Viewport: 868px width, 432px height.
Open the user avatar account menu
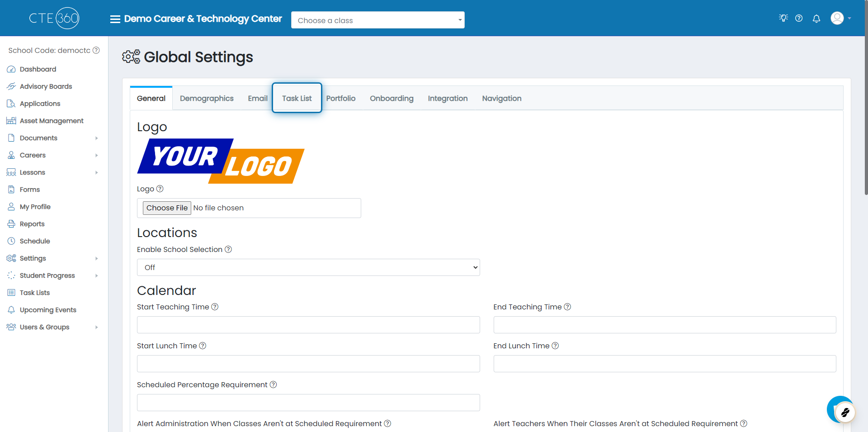click(x=840, y=19)
